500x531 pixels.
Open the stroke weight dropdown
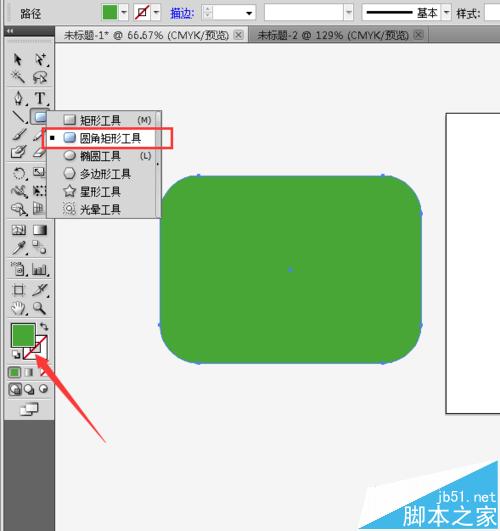click(x=249, y=14)
